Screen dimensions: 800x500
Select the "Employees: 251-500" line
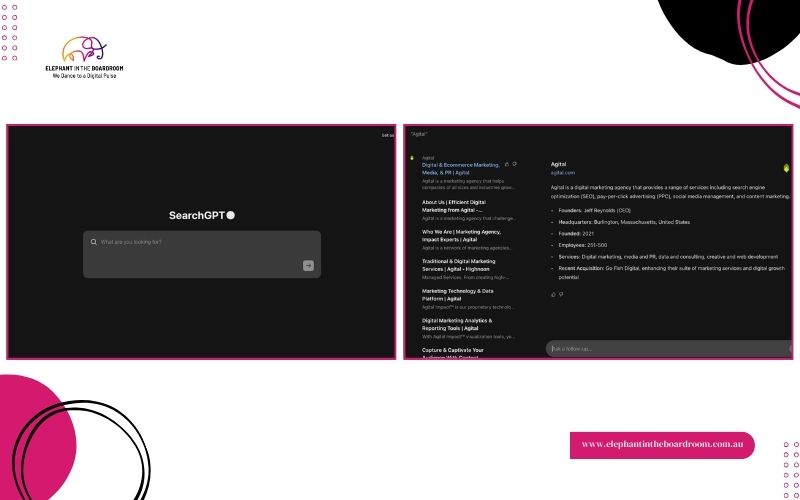point(583,245)
